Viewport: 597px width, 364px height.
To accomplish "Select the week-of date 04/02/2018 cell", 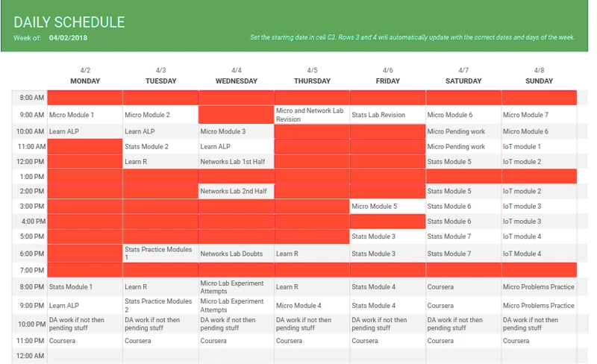I will pos(68,38).
